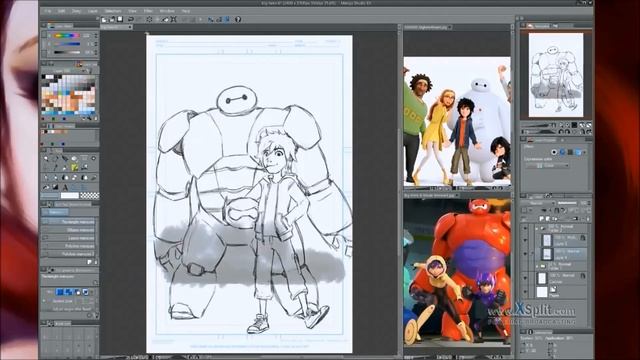Adjust the layer opacity slider
The width and height of the screenshot is (640, 360).
[x=567, y=203]
